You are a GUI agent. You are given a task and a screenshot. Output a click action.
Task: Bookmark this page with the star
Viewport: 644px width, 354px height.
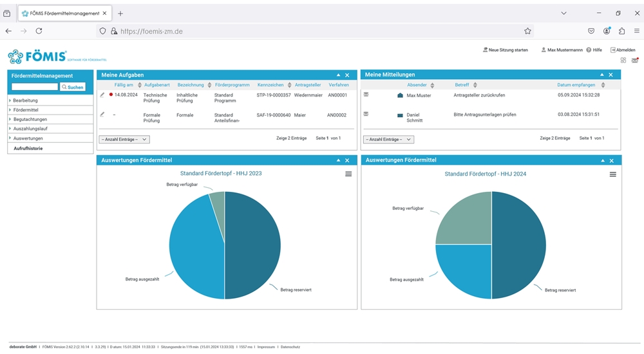(x=527, y=31)
